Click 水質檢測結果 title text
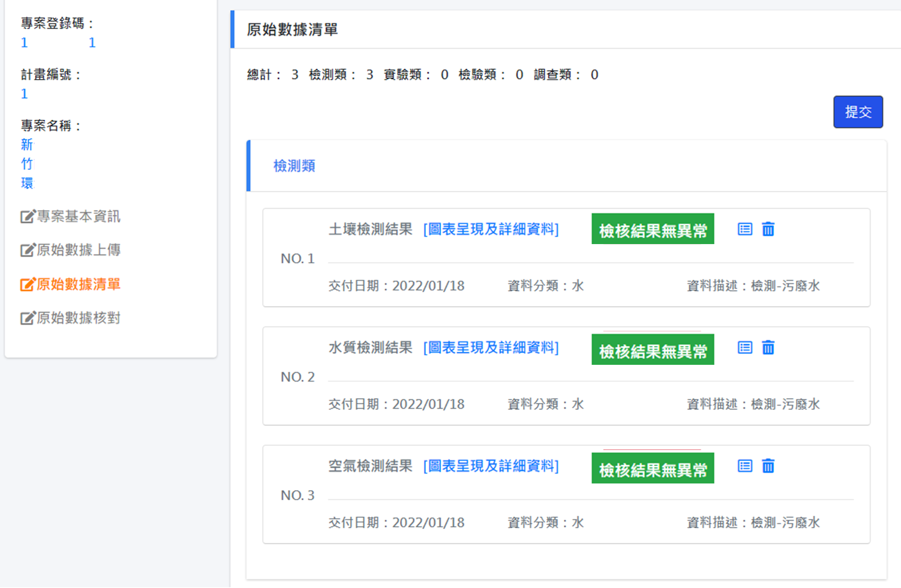The image size is (901, 588). (x=371, y=348)
